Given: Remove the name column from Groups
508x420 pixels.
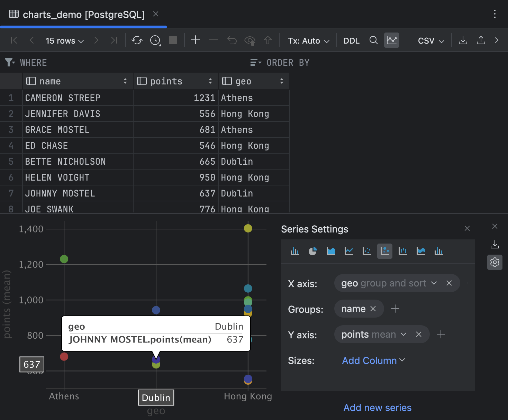Looking at the screenshot, I should 373,309.
